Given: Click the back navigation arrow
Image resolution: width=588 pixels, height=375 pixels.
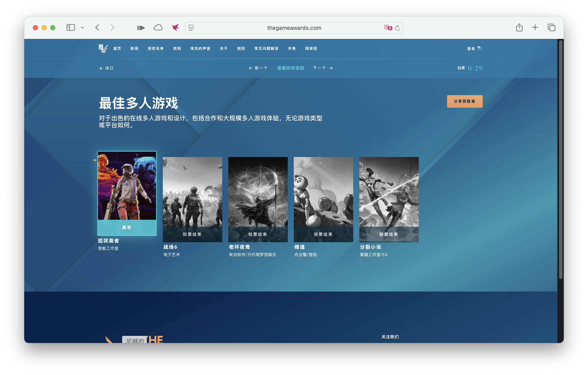Looking at the screenshot, I should tap(97, 27).
